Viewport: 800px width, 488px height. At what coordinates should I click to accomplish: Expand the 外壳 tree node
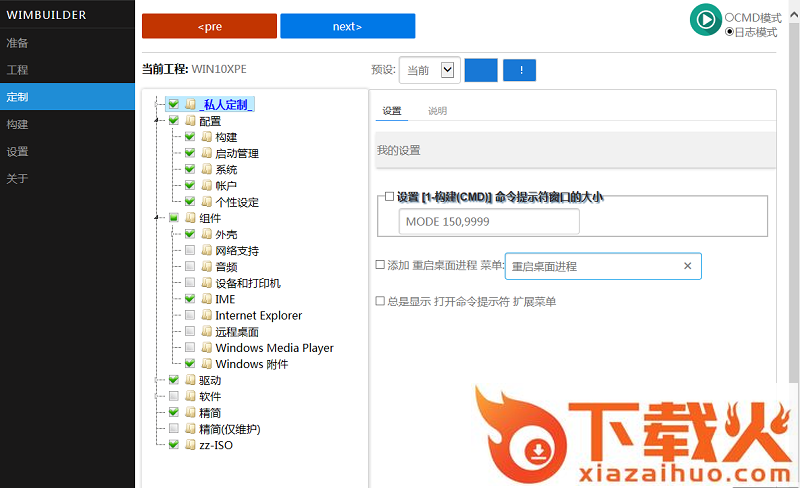[x=173, y=234]
